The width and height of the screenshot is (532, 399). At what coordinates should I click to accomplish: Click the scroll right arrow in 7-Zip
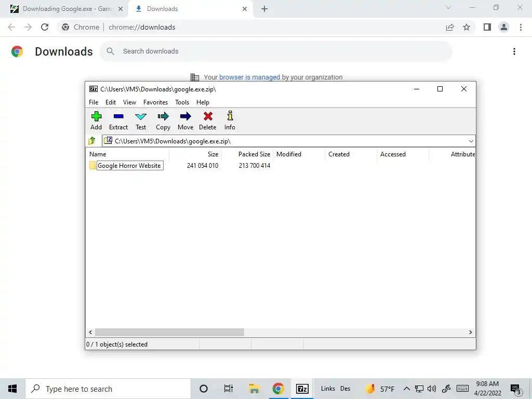coord(470,332)
